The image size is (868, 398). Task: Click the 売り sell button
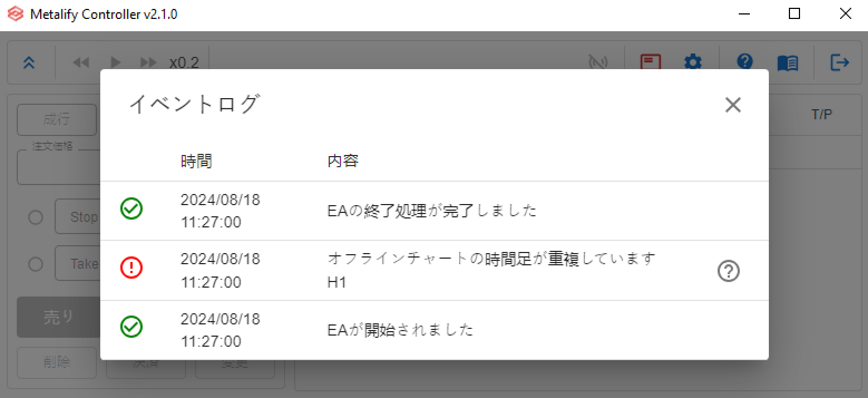[x=58, y=317]
